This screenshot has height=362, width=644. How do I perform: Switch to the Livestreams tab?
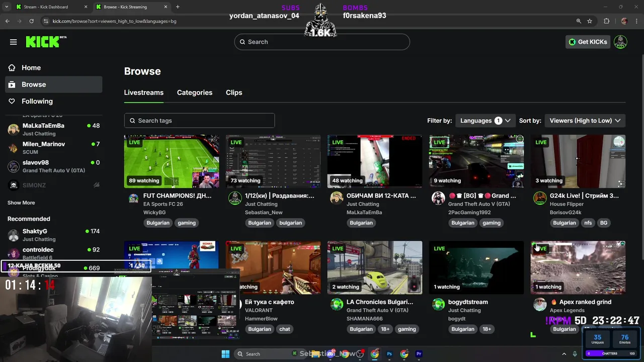tap(144, 93)
